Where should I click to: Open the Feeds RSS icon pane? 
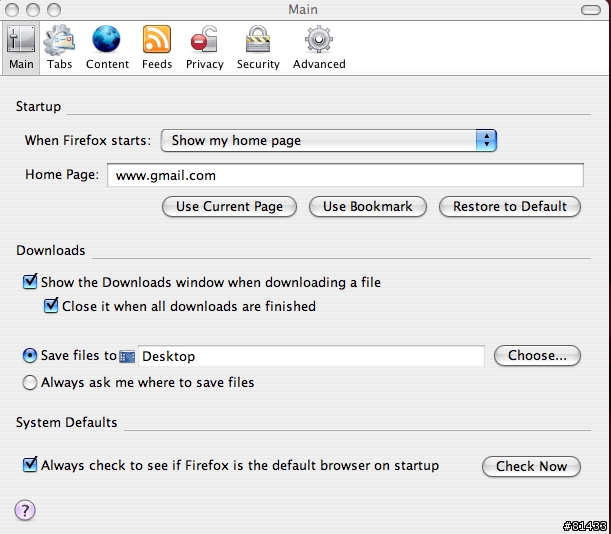[157, 48]
